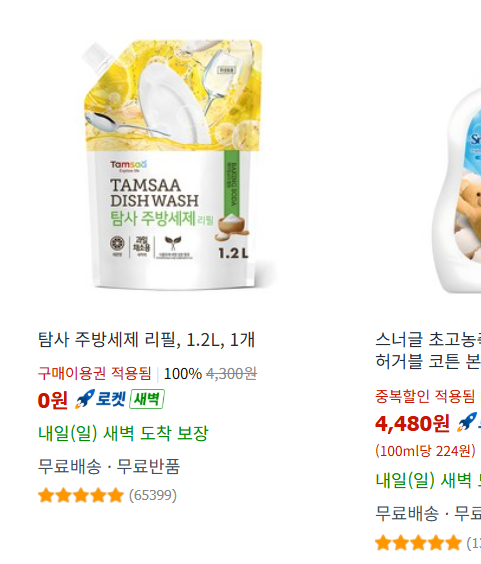
Task: Click the 4,480원 price of Snuggle
Action: click(x=412, y=423)
